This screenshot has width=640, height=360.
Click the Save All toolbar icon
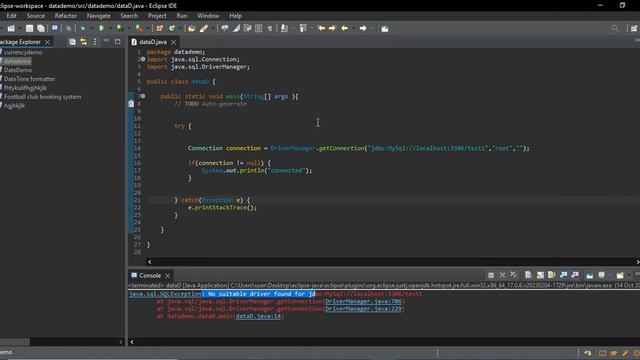(x=41, y=28)
